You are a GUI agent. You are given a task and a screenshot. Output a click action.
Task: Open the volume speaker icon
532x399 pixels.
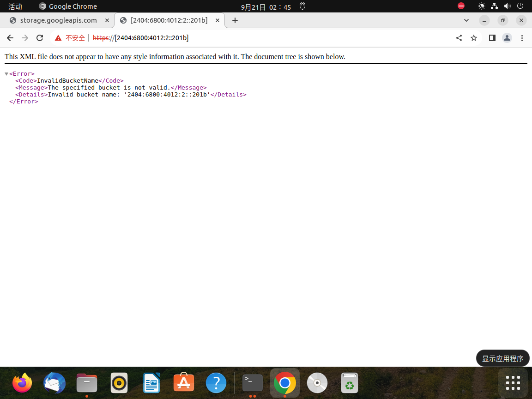(507, 6)
